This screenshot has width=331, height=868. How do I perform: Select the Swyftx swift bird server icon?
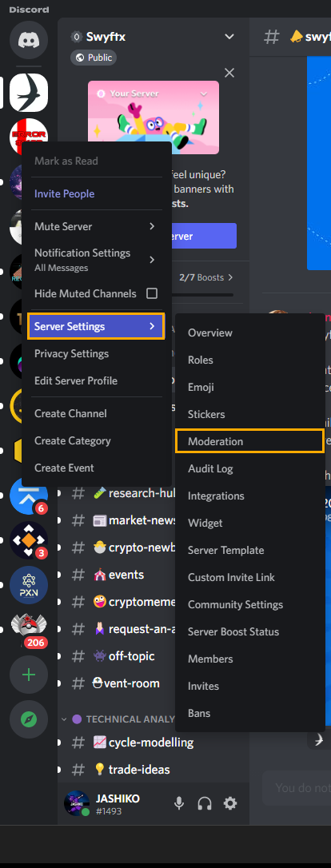[29, 93]
